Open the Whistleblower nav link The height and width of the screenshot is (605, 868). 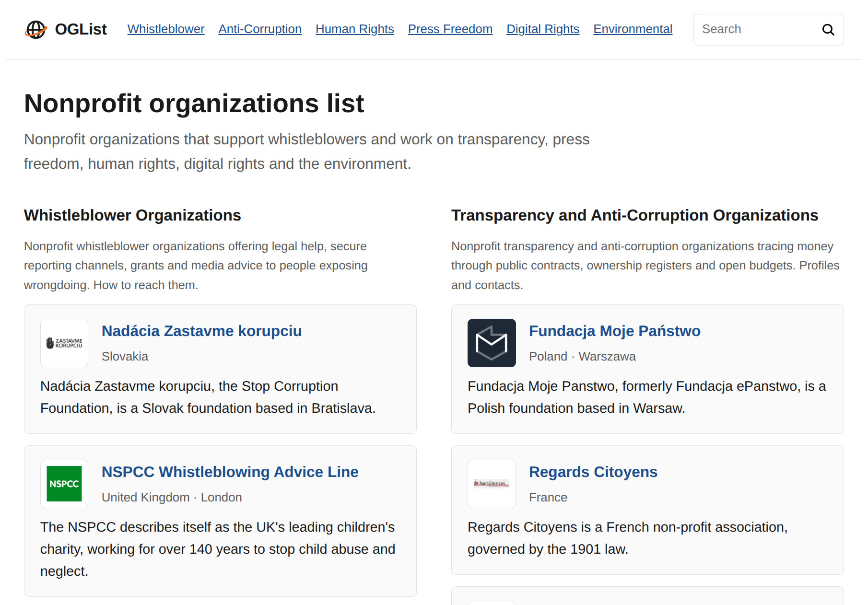(166, 29)
